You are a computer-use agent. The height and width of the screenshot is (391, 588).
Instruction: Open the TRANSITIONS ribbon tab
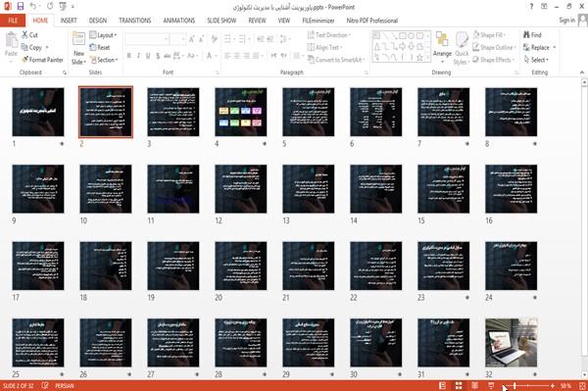tap(135, 21)
